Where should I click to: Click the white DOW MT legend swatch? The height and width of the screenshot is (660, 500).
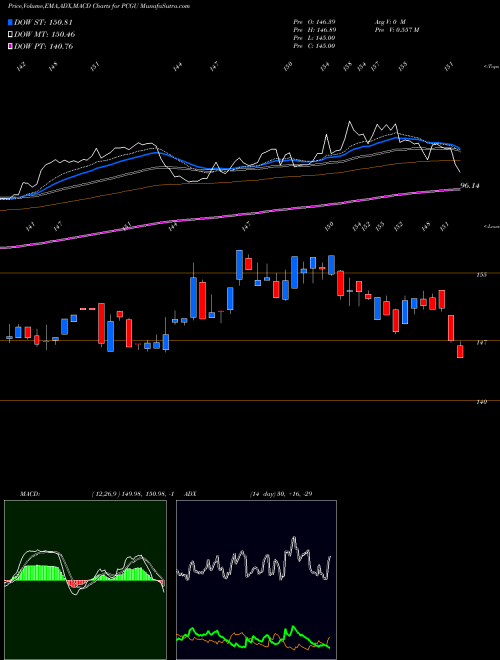click(11, 35)
